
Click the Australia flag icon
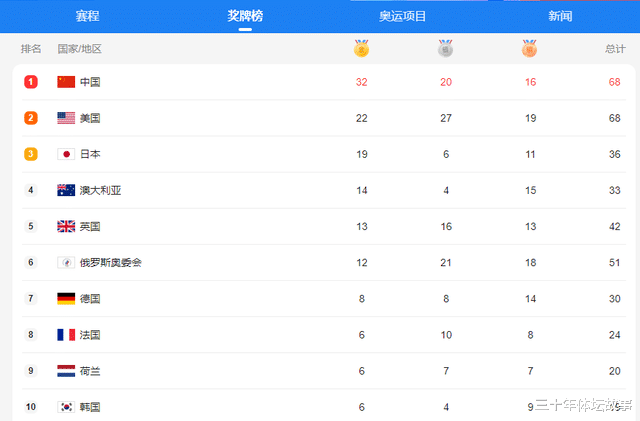[x=66, y=190]
